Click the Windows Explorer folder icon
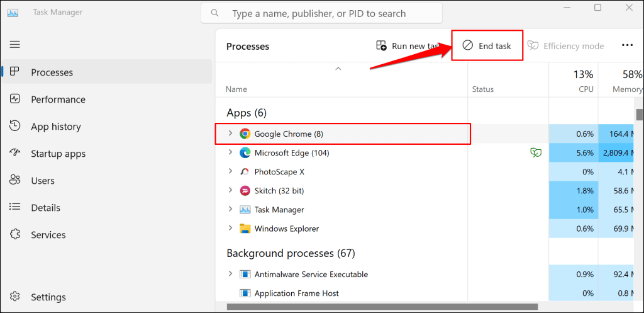Screen dimensions: 644x313 coord(245,229)
